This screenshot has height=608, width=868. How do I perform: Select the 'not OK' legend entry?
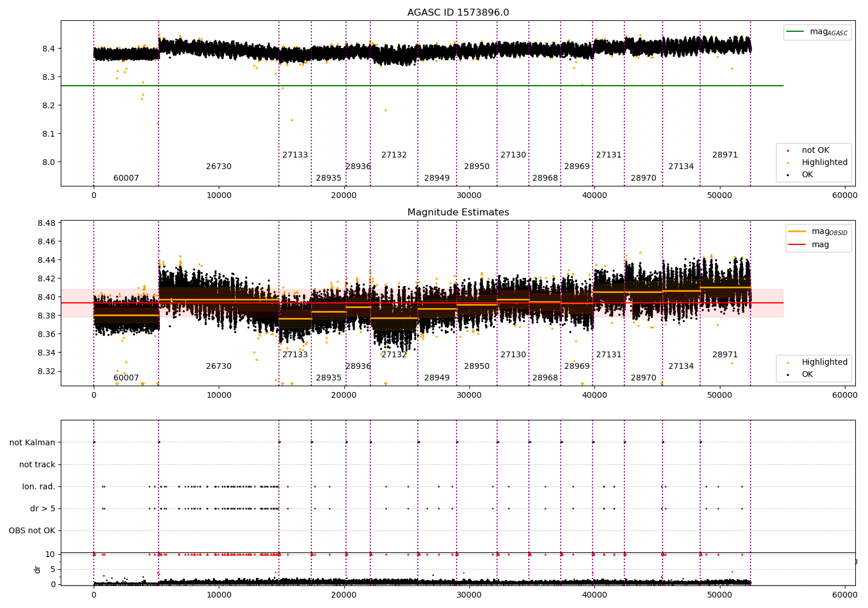pos(815,151)
